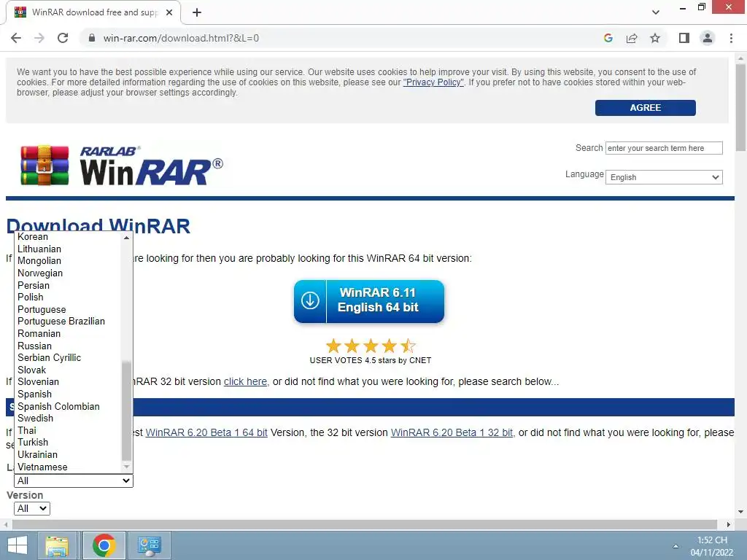Go back to the previous page
The width and height of the screenshot is (747, 560).
point(16,38)
